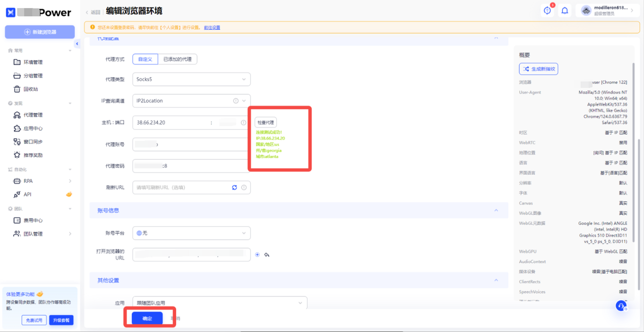The width and height of the screenshot is (644, 332).
Task: Open the 应用 跟随团队应用 dropdown
Action: [220, 303]
